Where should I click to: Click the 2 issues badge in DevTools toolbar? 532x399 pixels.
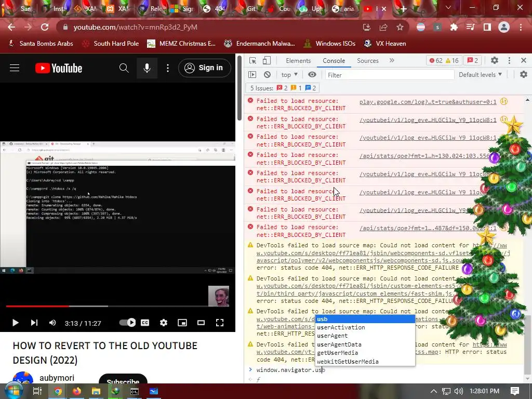(x=473, y=61)
